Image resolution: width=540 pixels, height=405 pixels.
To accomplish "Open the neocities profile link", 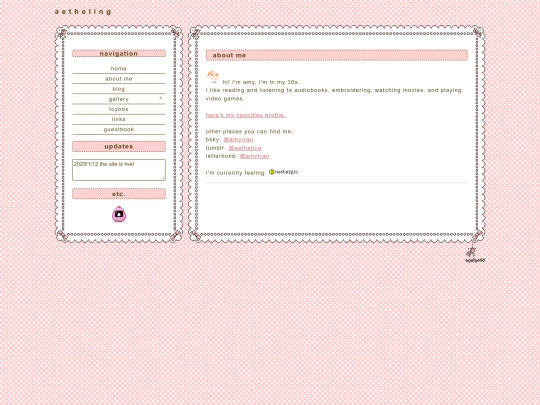I will click(x=246, y=115).
